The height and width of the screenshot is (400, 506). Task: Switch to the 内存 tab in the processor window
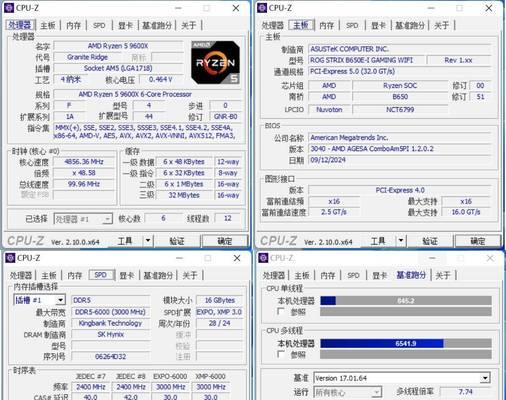[x=73, y=25]
